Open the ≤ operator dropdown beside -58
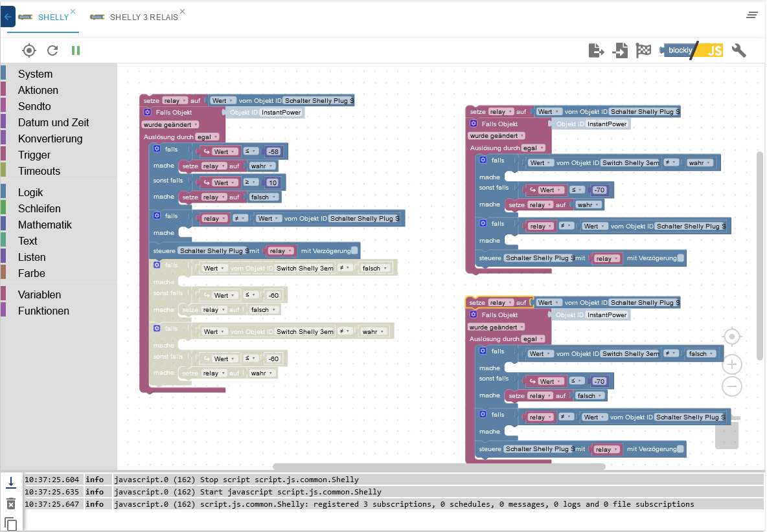 (251, 151)
